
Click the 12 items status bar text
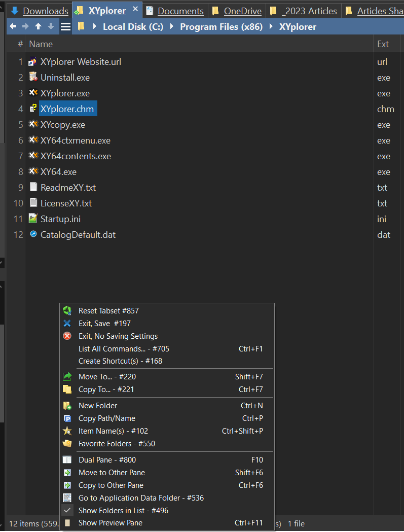(x=33, y=523)
